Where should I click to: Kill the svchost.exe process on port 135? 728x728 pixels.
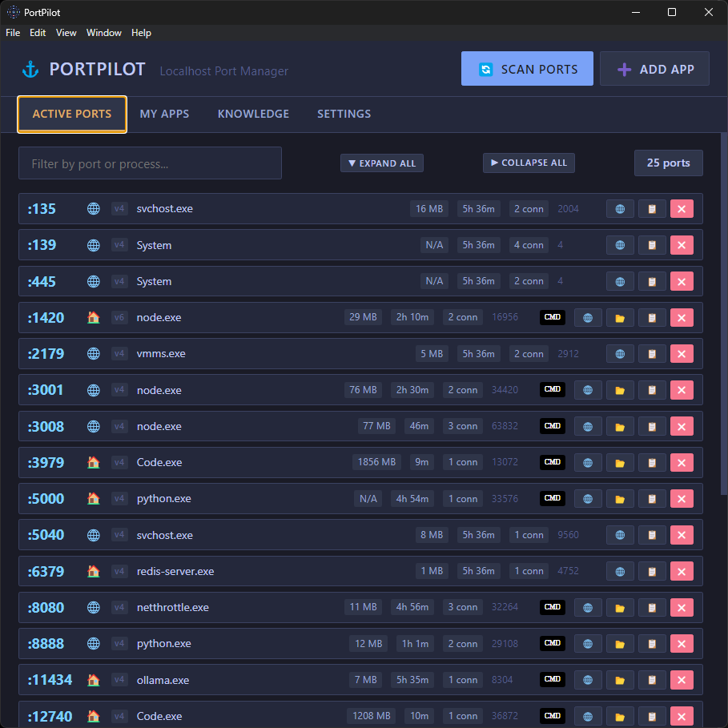coord(682,209)
